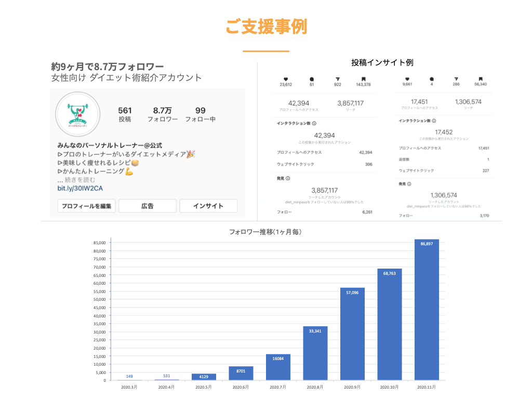
Task: Click the 1,306,574 reach figure in top row
Action: pyautogui.click(x=468, y=102)
